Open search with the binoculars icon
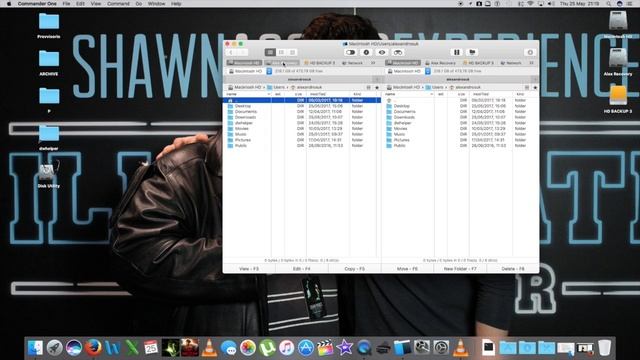 (398, 52)
